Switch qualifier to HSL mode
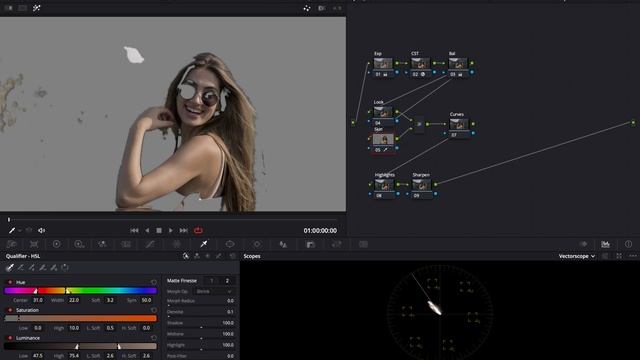 click(186, 256)
